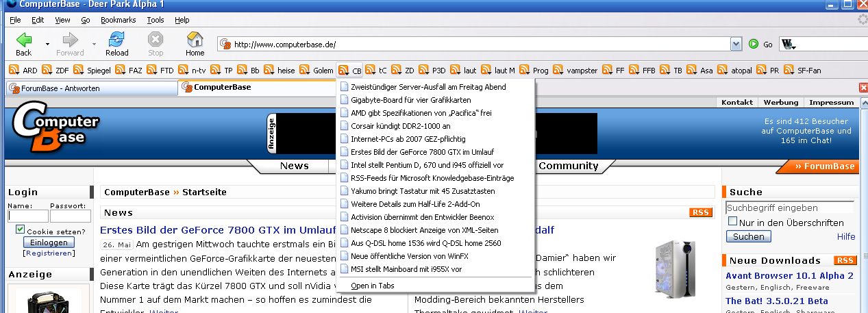This screenshot has height=313, width=868.
Task: Select feed item 'Neue öffentliche Version von WinFX'
Action: (x=435, y=256)
